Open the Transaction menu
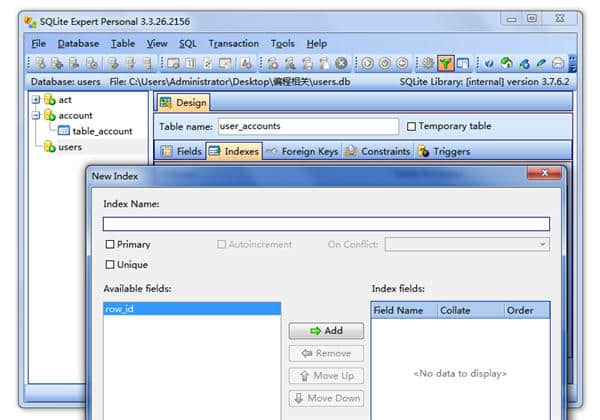The image size is (600, 420). [233, 43]
